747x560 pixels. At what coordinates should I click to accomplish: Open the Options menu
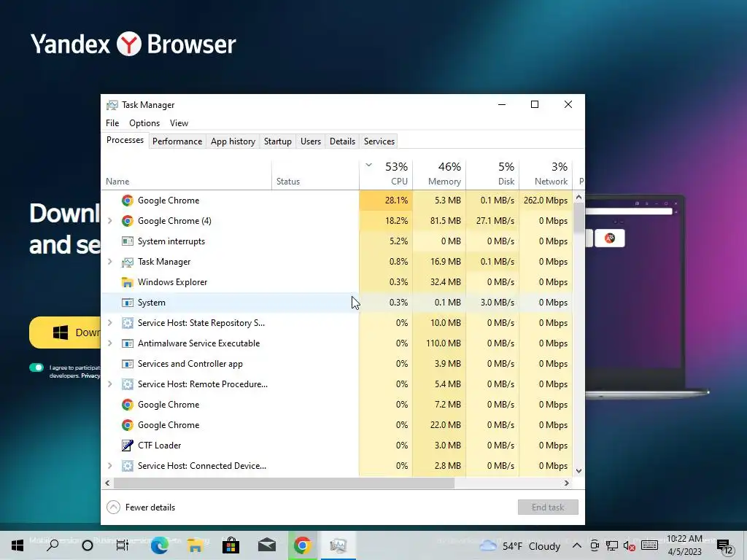pyautogui.click(x=144, y=123)
